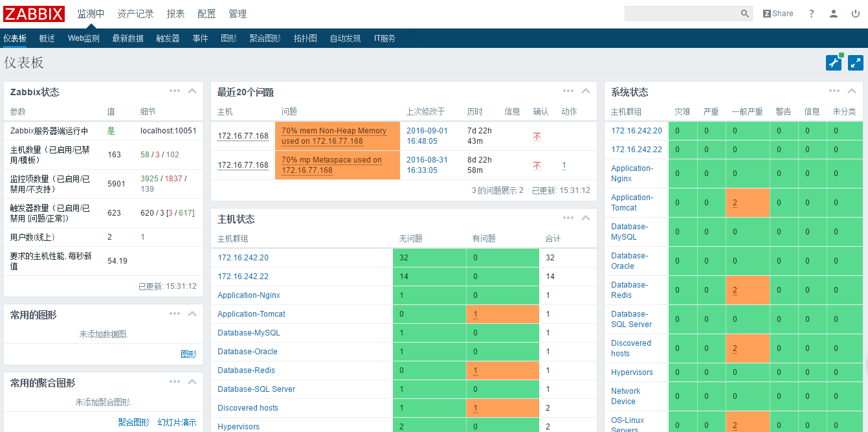Collapse the 系统状态 widget
Viewport: 868px width, 432px height.
[852, 91]
